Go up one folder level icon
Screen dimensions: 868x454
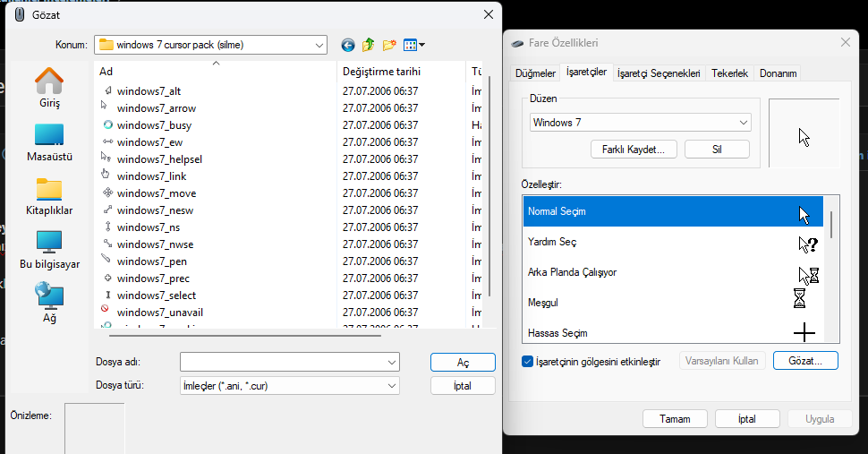[x=368, y=46]
